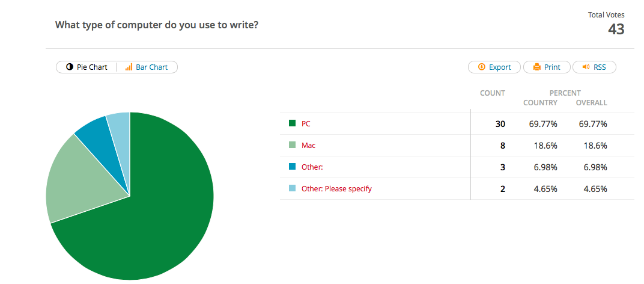Open 'Other: Please specify' answer link

(x=336, y=189)
